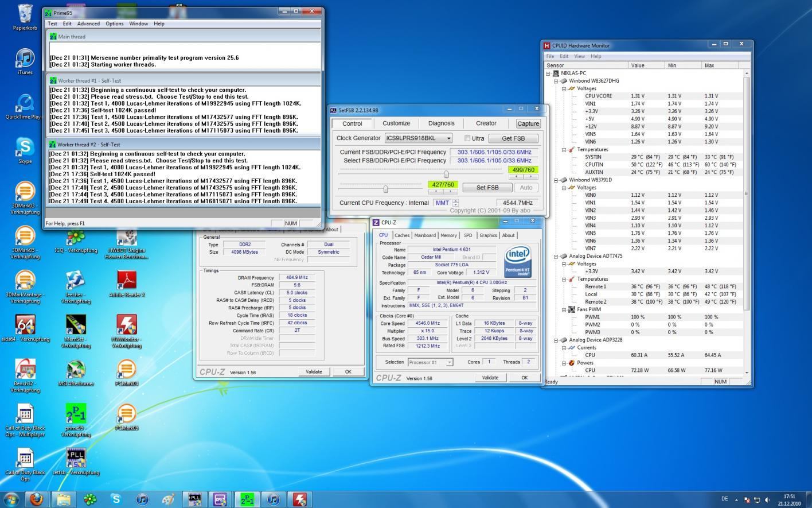This screenshot has width=812, height=508.
Task: Open the View menu in HWMonitor
Action: coord(580,56)
